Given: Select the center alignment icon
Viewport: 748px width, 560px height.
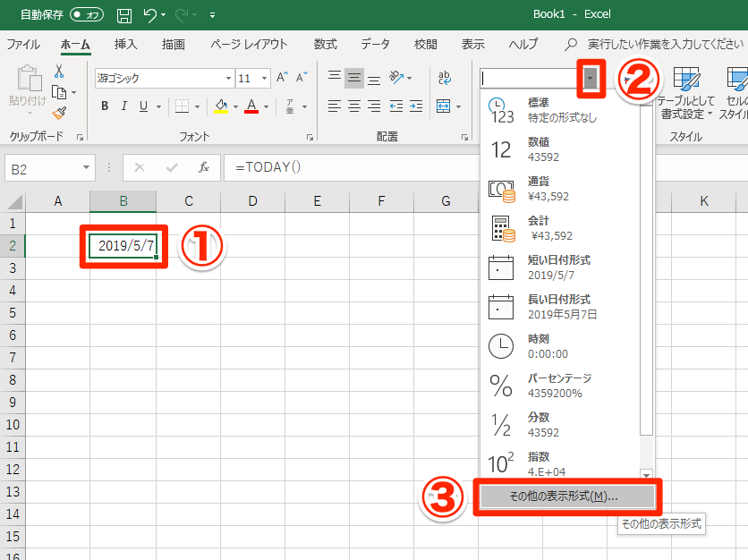Looking at the screenshot, I should [353, 106].
